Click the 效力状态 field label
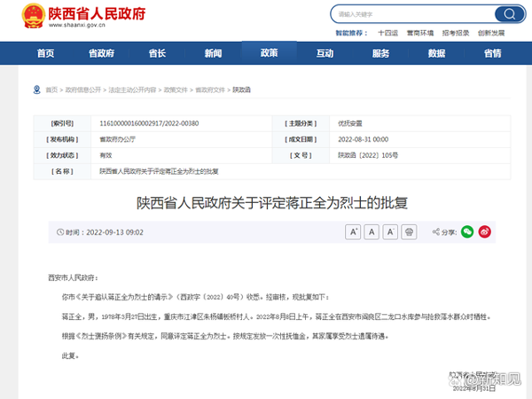 click(x=62, y=155)
